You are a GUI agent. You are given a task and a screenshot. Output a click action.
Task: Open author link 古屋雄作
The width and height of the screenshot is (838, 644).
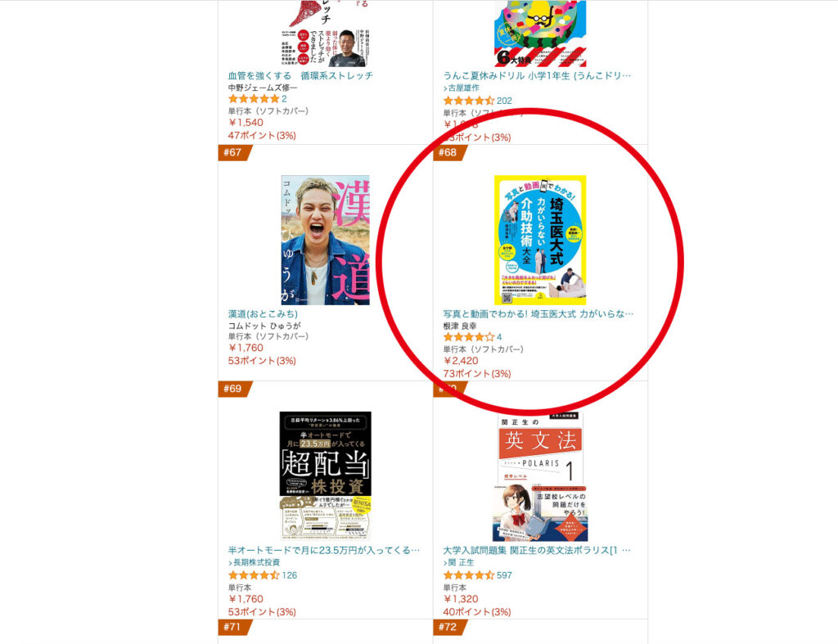[x=463, y=88]
